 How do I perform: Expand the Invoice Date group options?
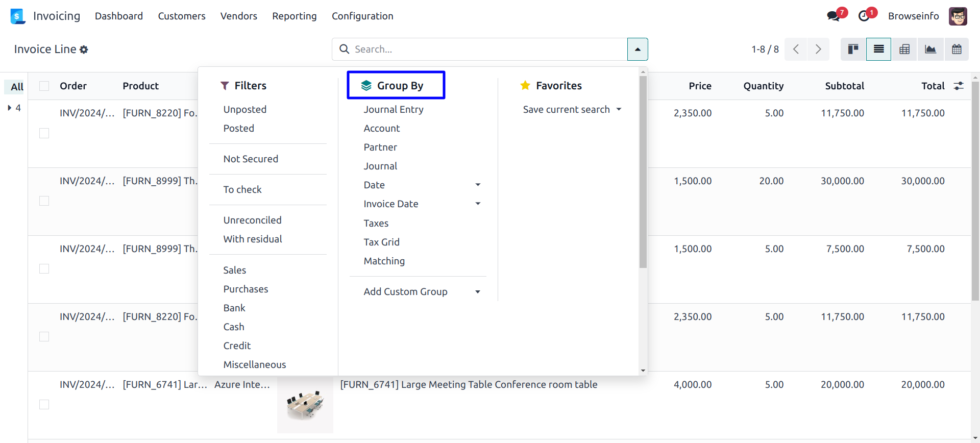tap(478, 204)
